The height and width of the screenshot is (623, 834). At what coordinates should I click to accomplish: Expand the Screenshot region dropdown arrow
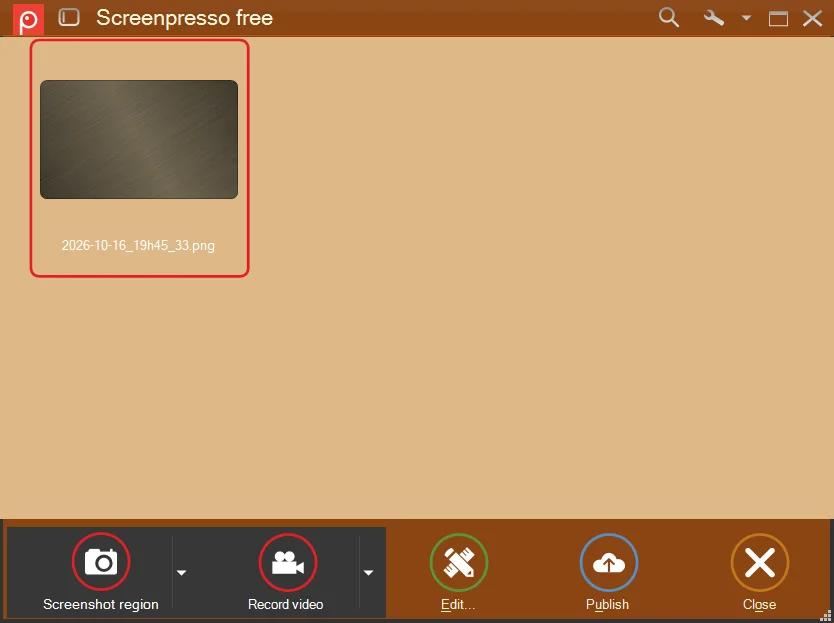click(181, 572)
